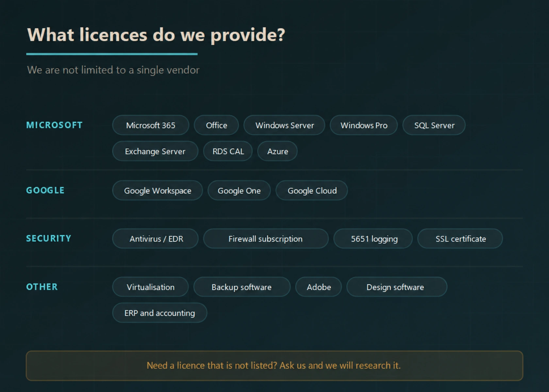Click the Adobe licence chip
Screen dimensions: 549x392
[319, 287]
